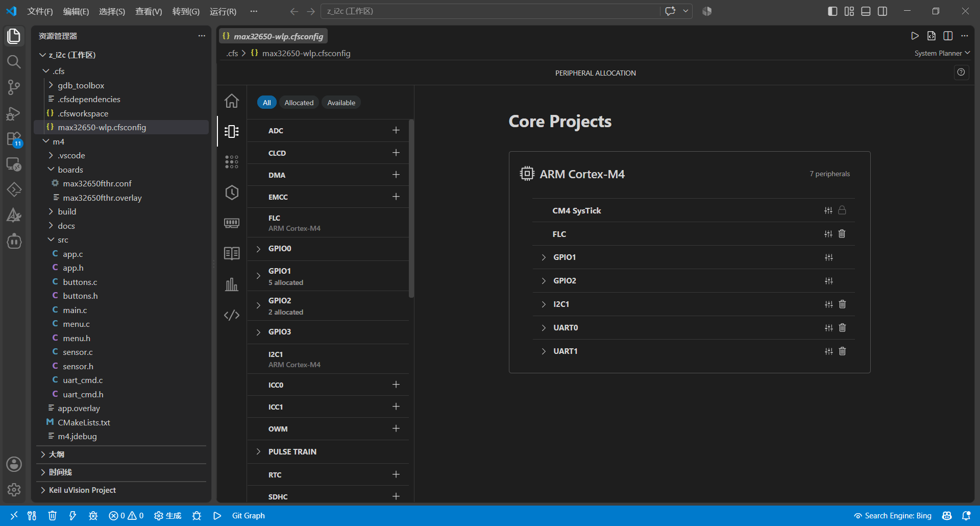
Task: Delete I2C1 from Cortex-M4 project
Action: coord(842,304)
